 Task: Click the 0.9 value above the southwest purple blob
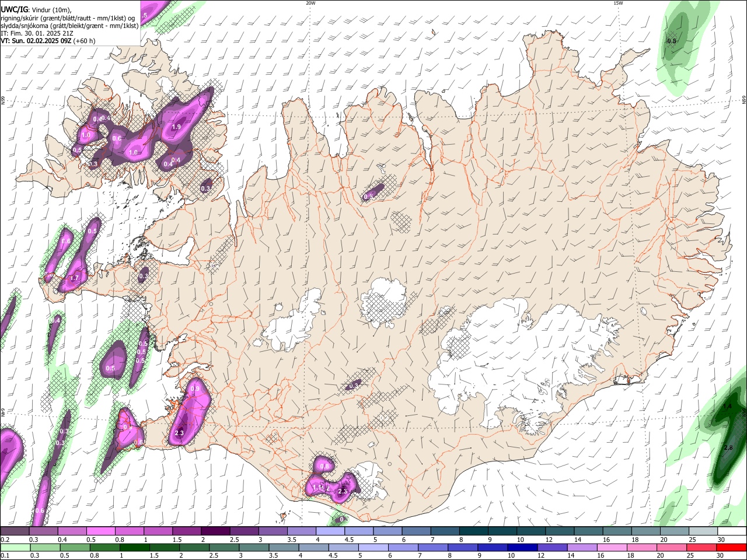[195, 388]
